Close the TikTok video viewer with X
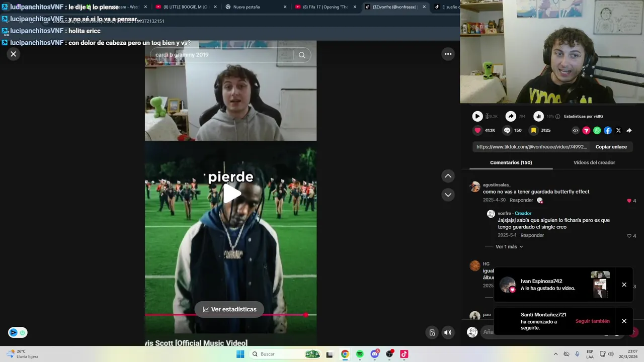Viewport: 644px width, 362px height. point(14,54)
